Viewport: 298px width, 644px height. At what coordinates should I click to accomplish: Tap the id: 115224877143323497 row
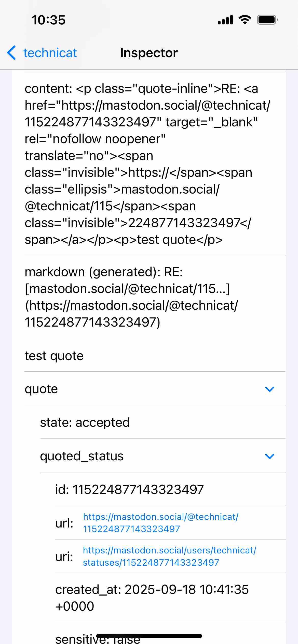tap(170, 489)
